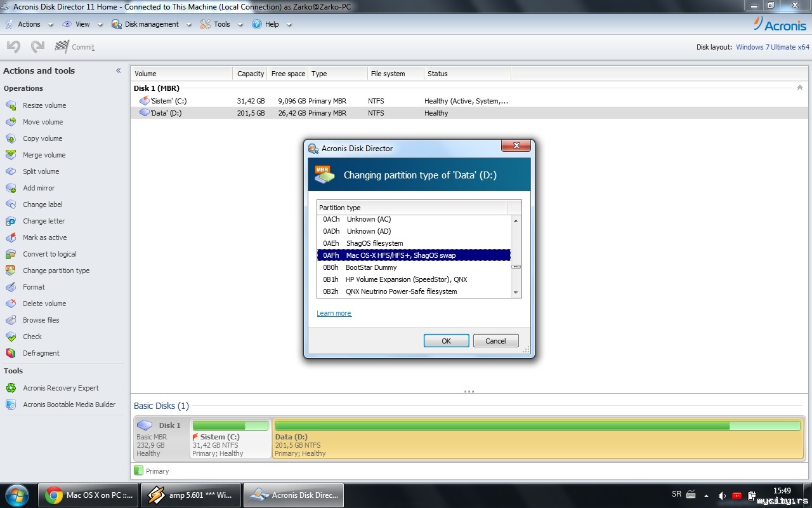Select QNX Neutrino Power-Safe filesystem type
This screenshot has width=812, height=508.
point(414,291)
